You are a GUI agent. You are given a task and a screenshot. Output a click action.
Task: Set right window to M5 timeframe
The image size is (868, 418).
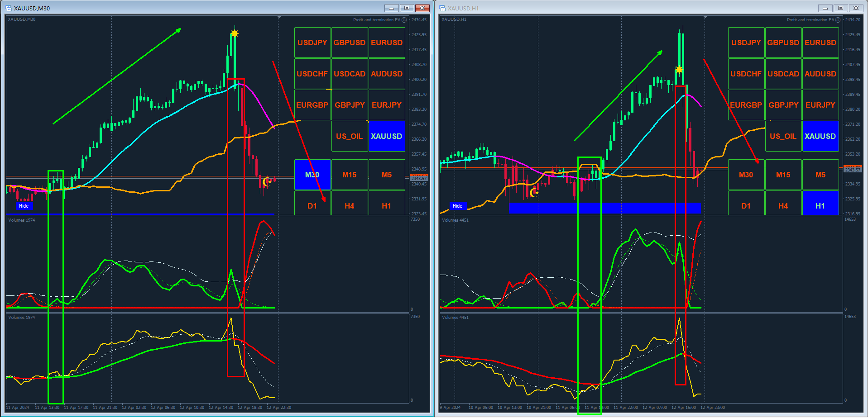pos(820,175)
